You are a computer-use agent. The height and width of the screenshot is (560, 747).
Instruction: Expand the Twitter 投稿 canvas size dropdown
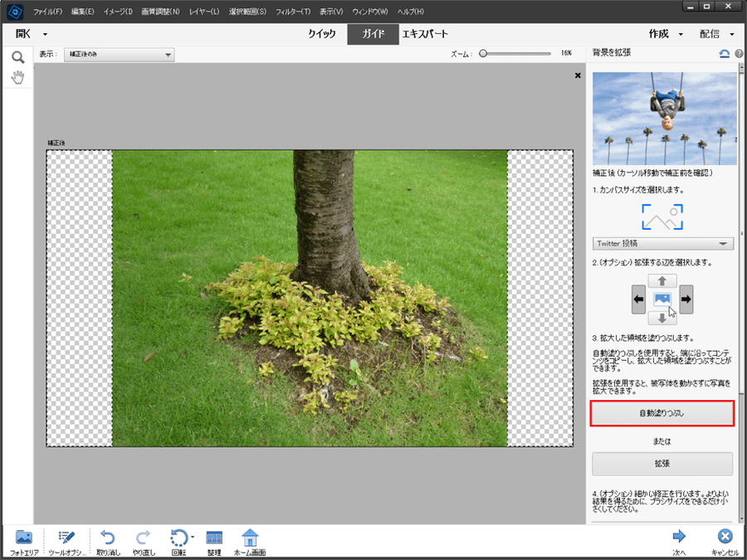(x=662, y=244)
